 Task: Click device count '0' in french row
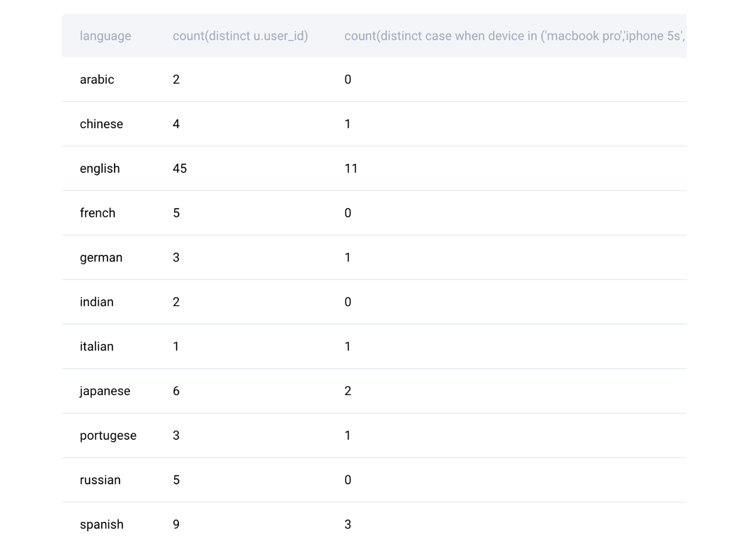coord(348,213)
